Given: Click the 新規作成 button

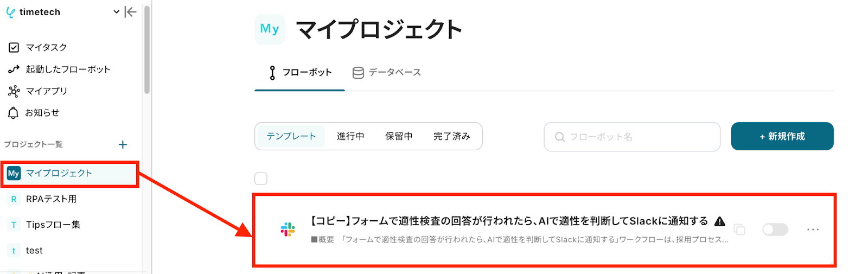Looking at the screenshot, I should [x=782, y=136].
